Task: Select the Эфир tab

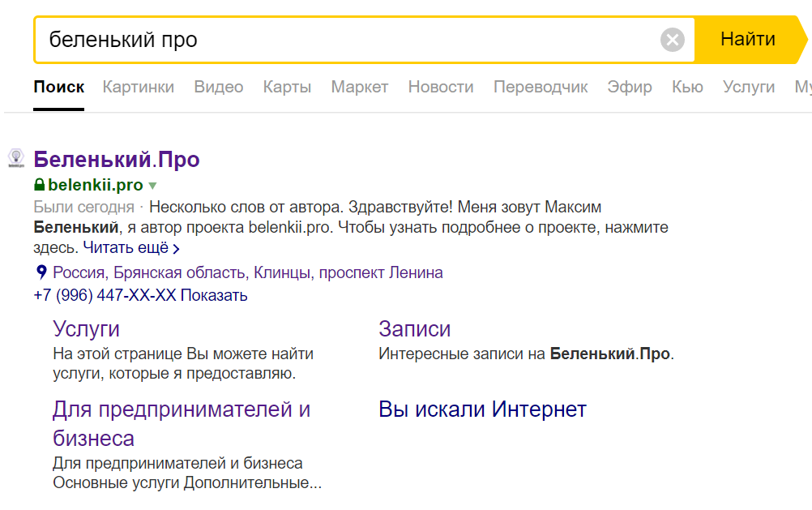Action: (x=630, y=87)
